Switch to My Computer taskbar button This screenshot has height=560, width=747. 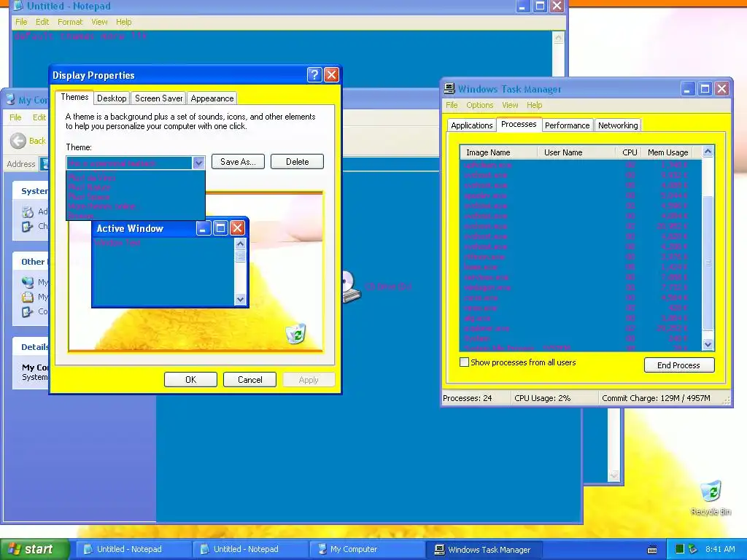click(x=367, y=549)
